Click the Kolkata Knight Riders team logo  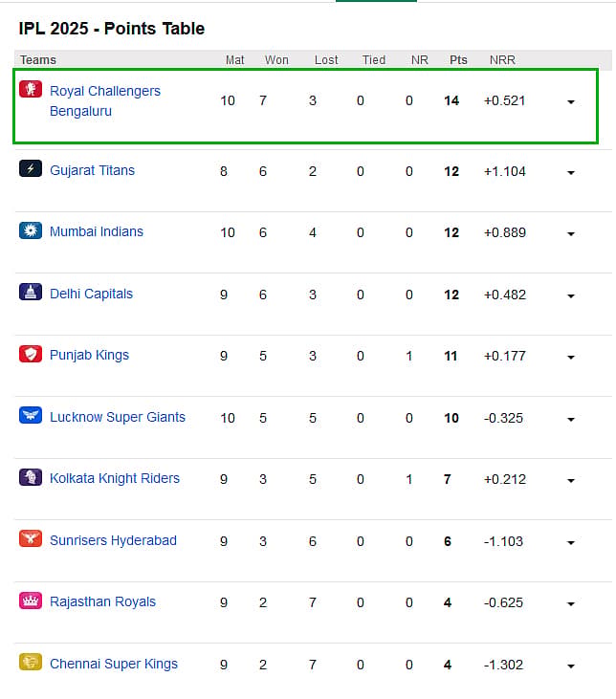[x=31, y=477]
